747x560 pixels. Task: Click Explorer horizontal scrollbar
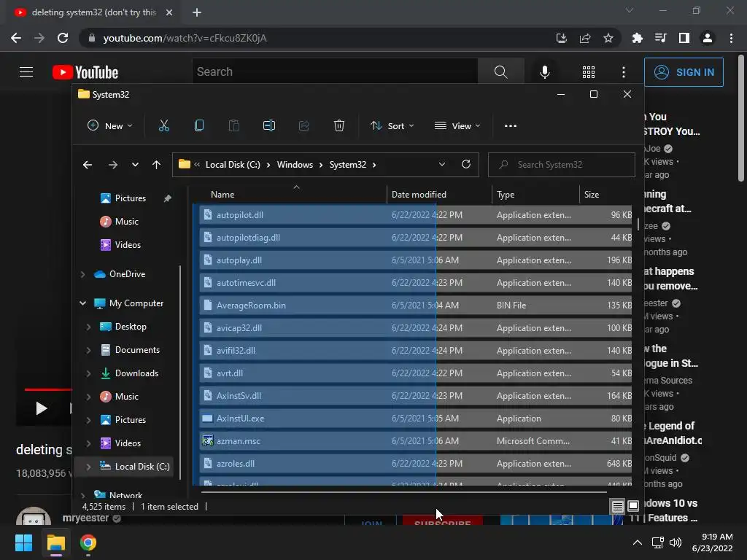click(x=403, y=492)
